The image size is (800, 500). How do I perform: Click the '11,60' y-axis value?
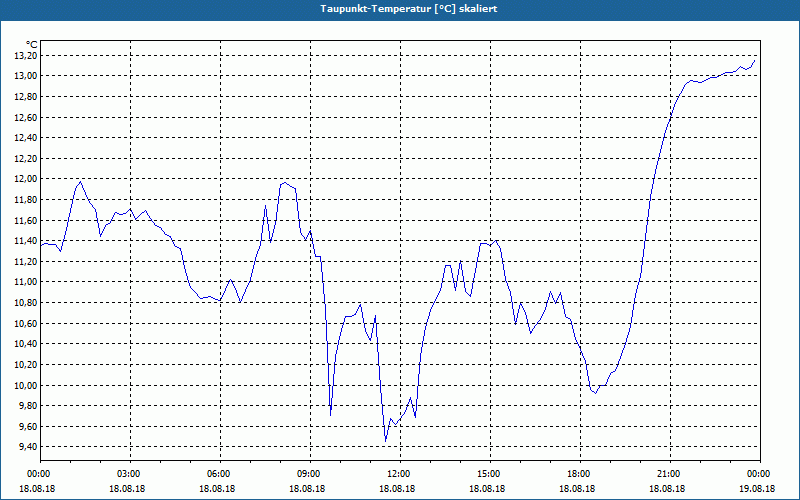(26, 220)
